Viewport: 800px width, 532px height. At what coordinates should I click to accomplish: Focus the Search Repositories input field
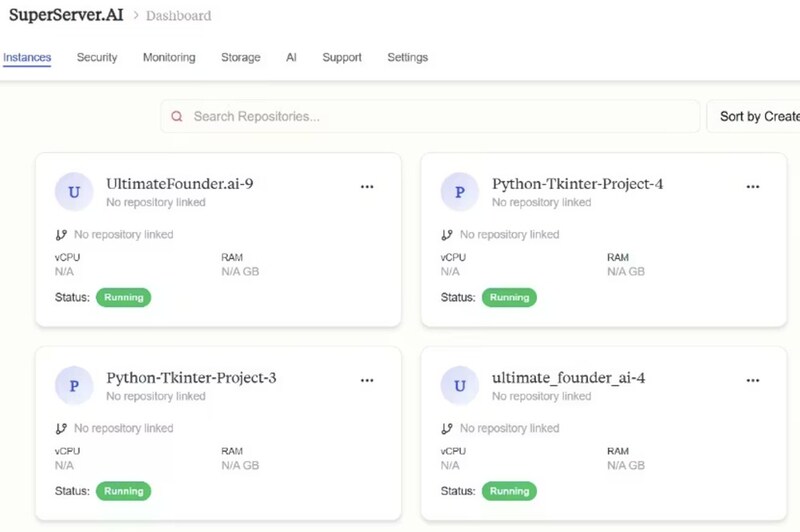click(440, 117)
